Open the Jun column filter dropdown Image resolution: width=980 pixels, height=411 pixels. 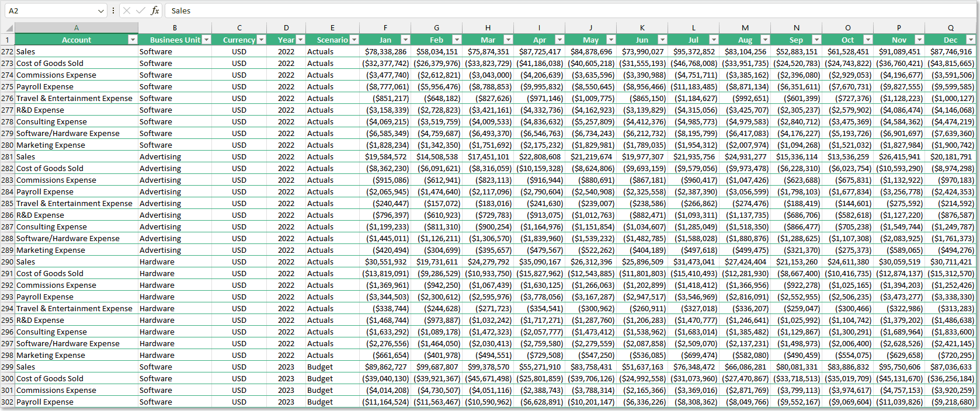point(662,40)
